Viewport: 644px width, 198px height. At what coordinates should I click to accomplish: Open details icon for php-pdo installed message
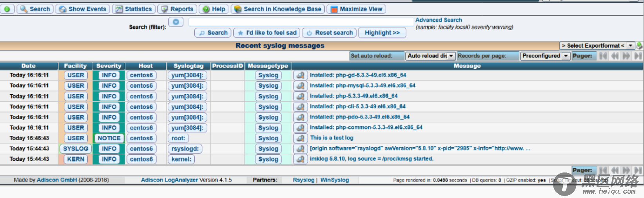300,117
